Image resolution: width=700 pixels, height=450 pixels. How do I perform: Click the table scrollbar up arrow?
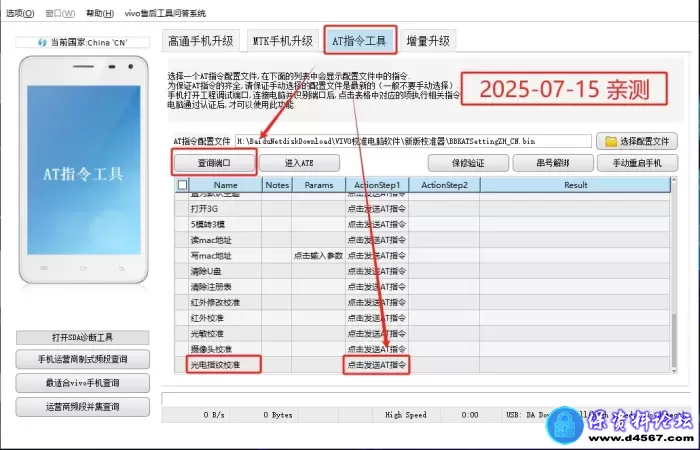pyautogui.click(x=674, y=180)
